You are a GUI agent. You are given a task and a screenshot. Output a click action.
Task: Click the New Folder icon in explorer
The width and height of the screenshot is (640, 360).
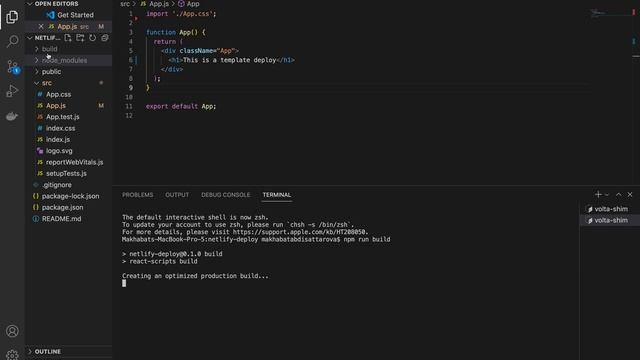coord(80,38)
